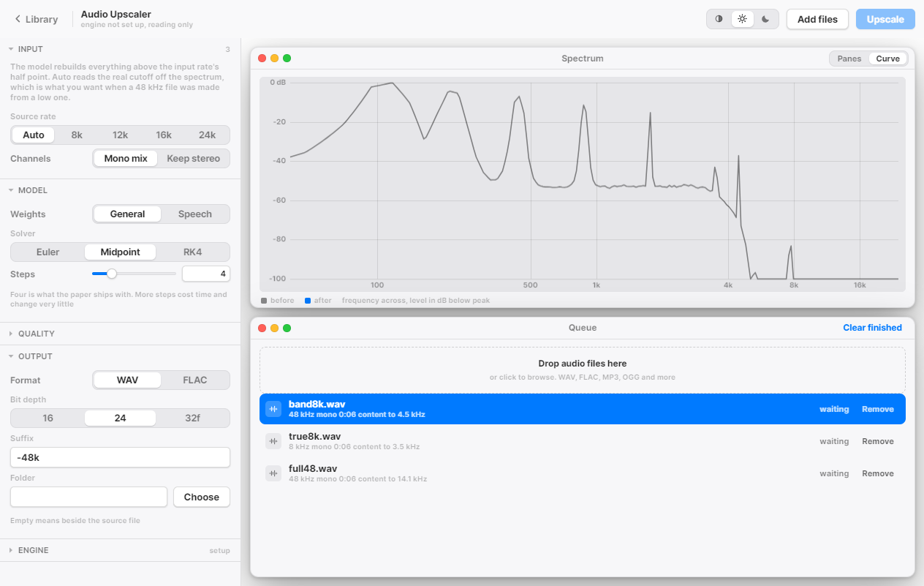This screenshot has height=586, width=924.
Task: Select the Euler solver
Action: pyautogui.click(x=48, y=252)
